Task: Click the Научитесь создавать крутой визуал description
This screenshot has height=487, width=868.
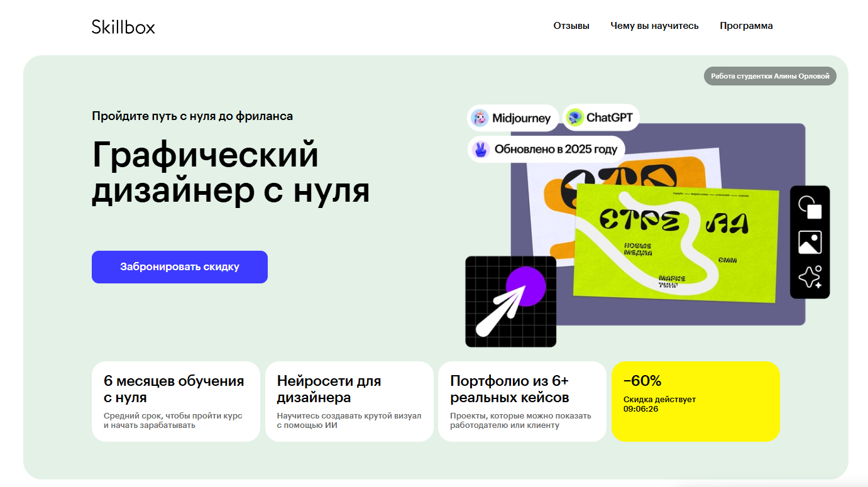Action: click(x=349, y=420)
